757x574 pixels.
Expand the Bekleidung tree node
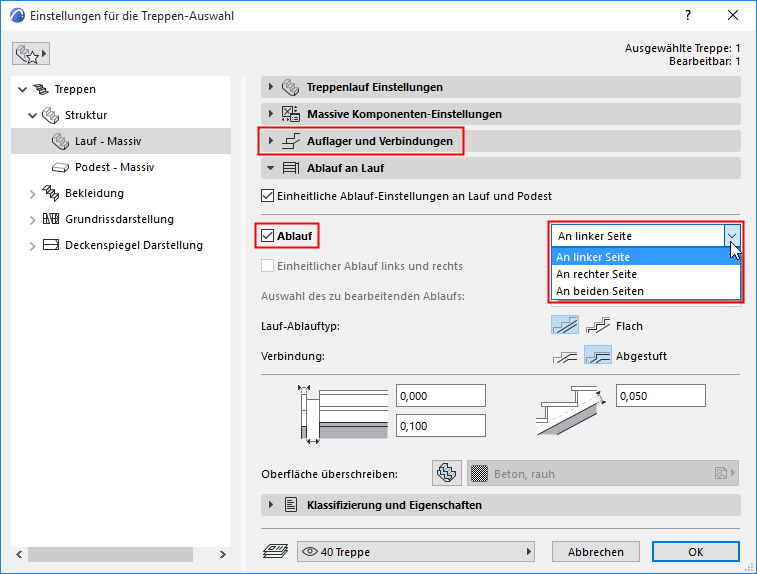(33, 193)
